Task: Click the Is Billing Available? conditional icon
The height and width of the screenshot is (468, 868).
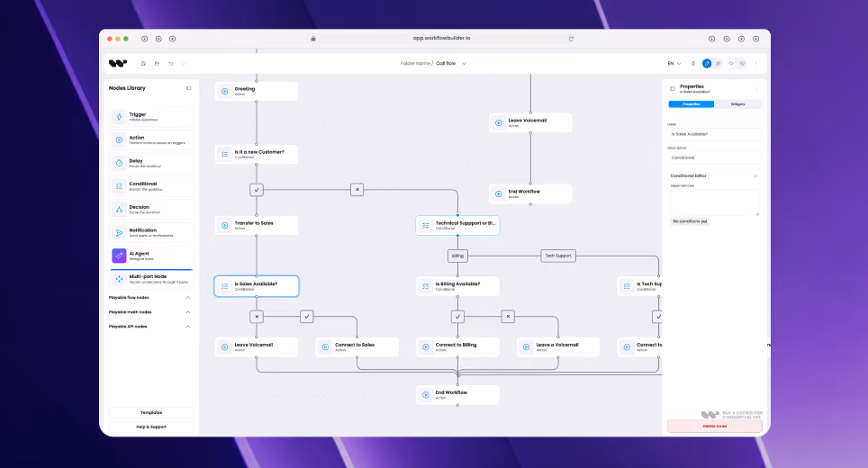Action: point(426,286)
